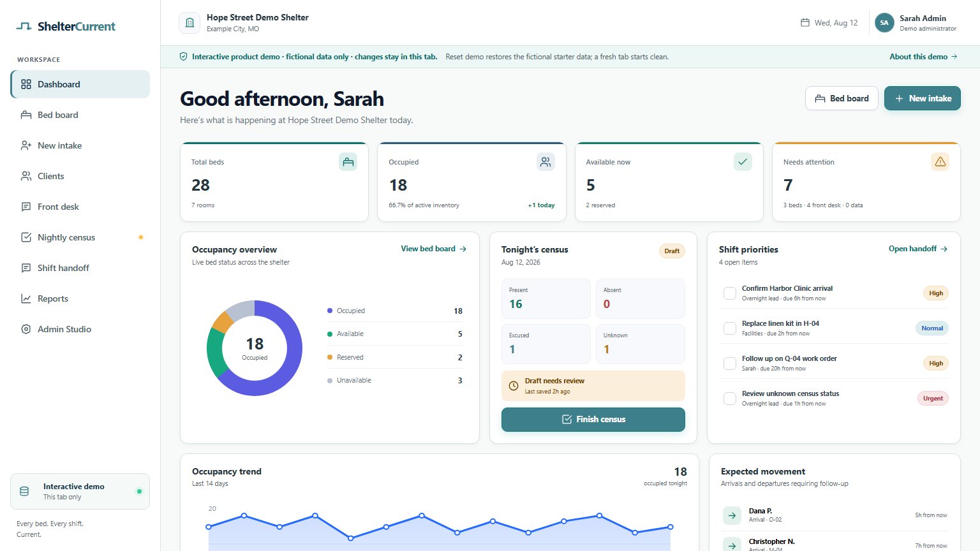Click the Draft needs review notice
This screenshot has width=980, height=551.
(x=593, y=386)
